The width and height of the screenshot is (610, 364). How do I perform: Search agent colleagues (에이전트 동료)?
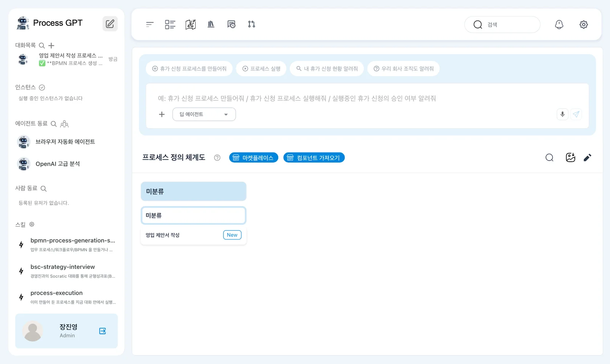(54, 124)
